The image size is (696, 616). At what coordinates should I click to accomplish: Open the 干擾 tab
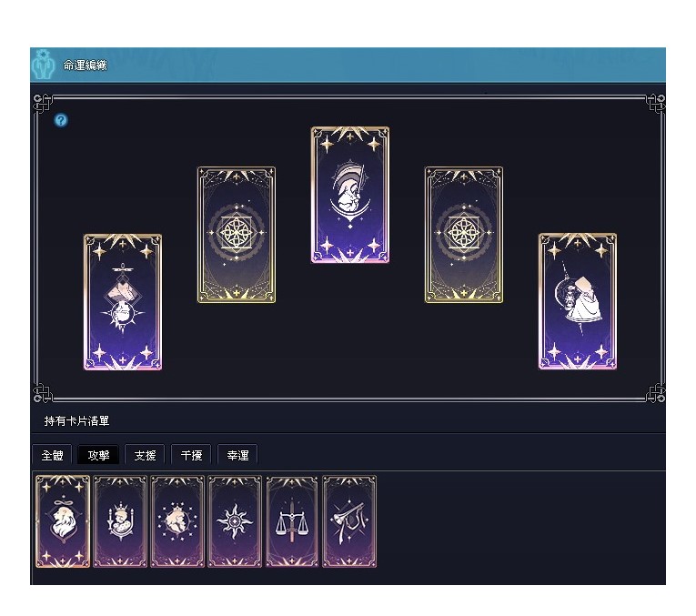click(x=191, y=455)
